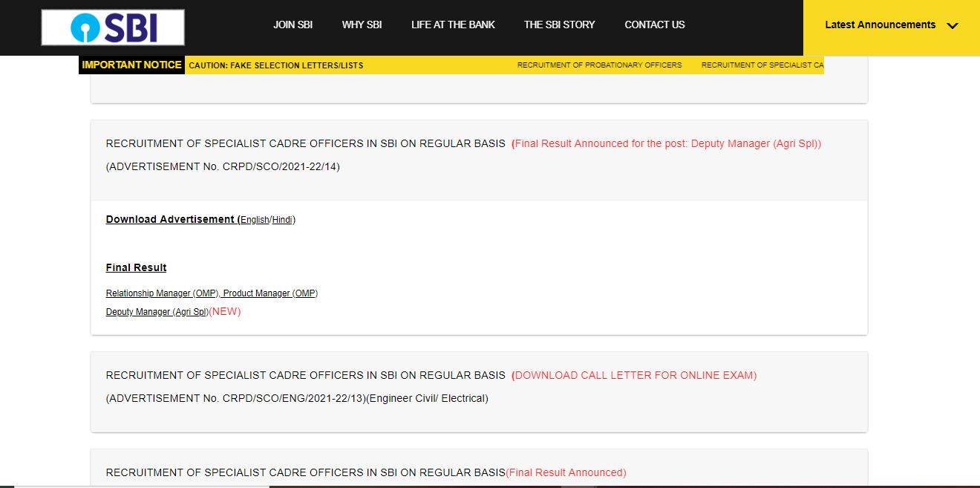This screenshot has width=980, height=488.
Task: Download the advertisement in Hindi
Action: 282,220
